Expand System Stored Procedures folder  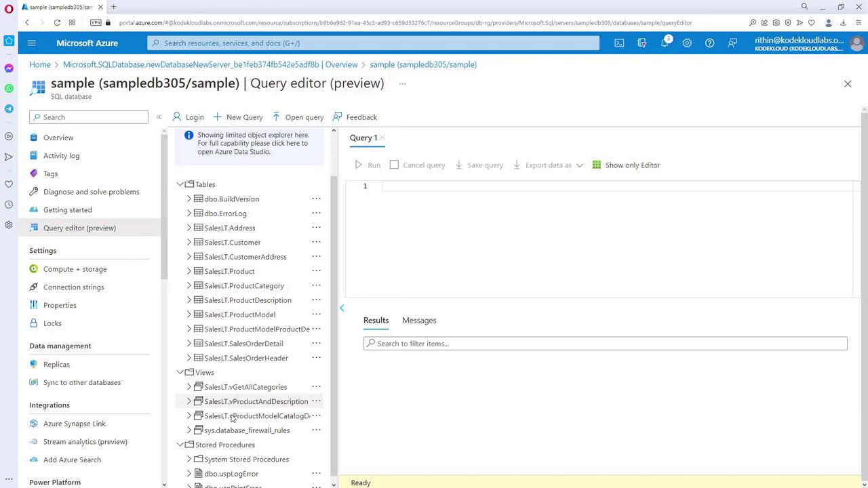(x=189, y=459)
